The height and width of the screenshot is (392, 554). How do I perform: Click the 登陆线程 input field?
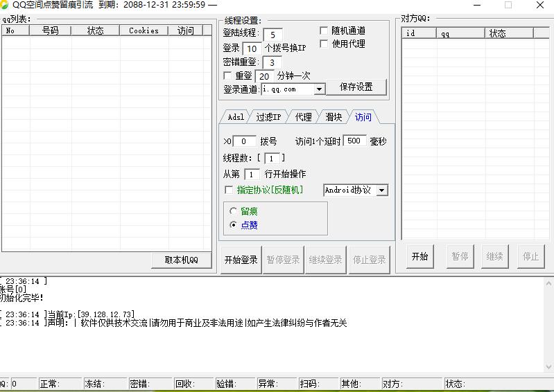tap(272, 35)
